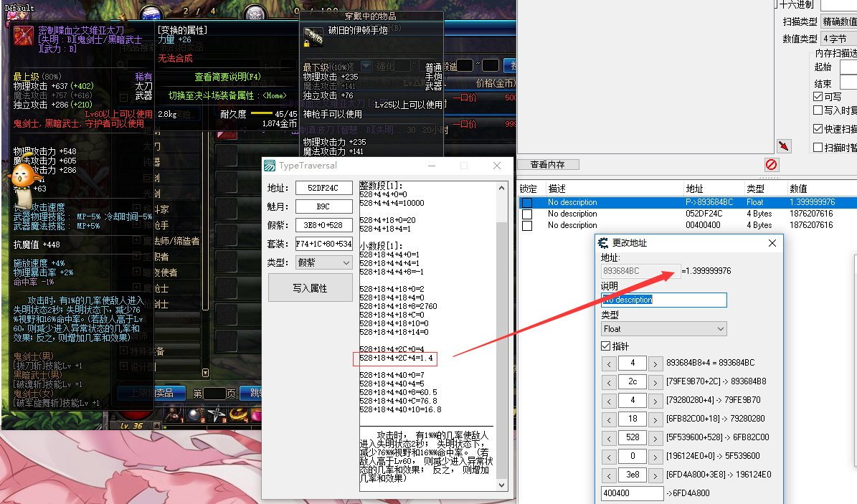Open the 类型 假紫 dropdown in TypeTraversal
The image size is (857, 504).
point(324,263)
